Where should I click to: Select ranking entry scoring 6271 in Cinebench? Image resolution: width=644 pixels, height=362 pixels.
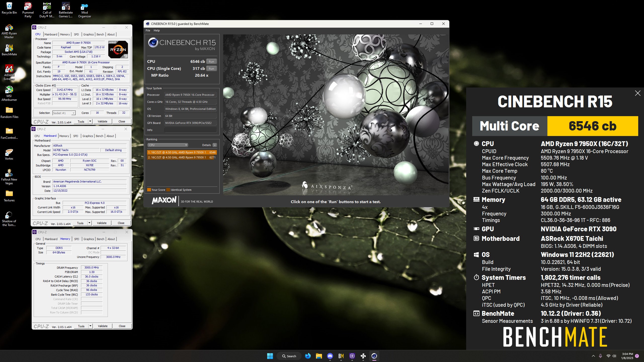[182, 157]
